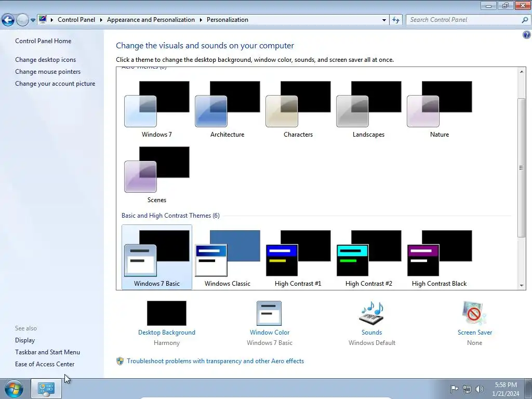
Task: Open Troubleshoot problems with transparency link
Action: coord(216,361)
